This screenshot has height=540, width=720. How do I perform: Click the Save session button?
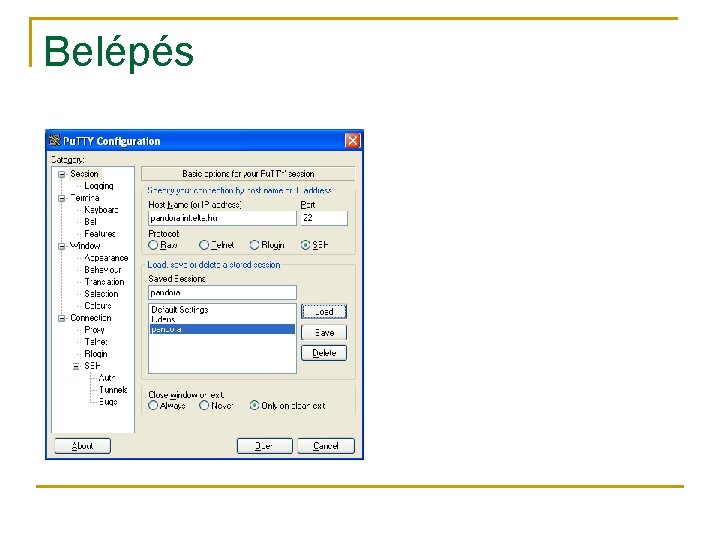coord(324,332)
